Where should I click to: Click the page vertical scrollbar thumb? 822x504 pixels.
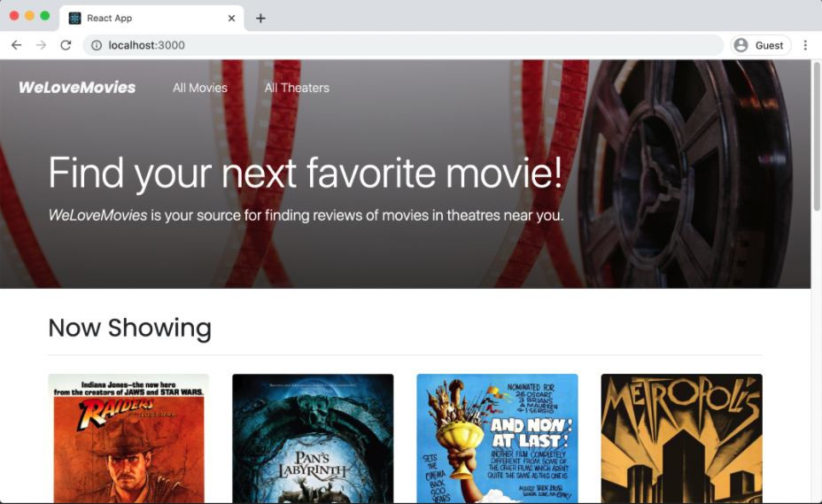[817, 136]
